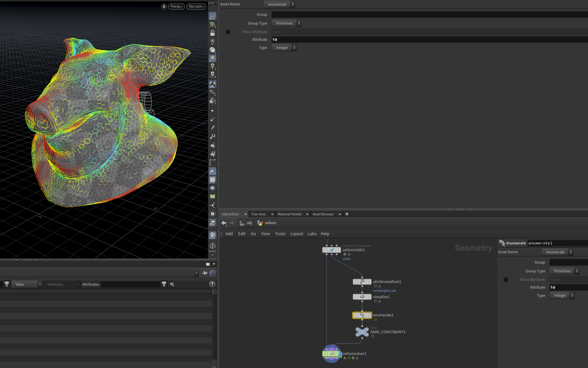Click the help question mark in spreadsheet

(212, 284)
